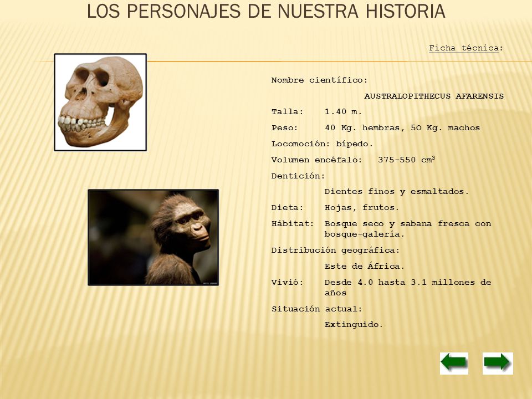Click the 'Distribución geográfica:' label

click(x=336, y=250)
